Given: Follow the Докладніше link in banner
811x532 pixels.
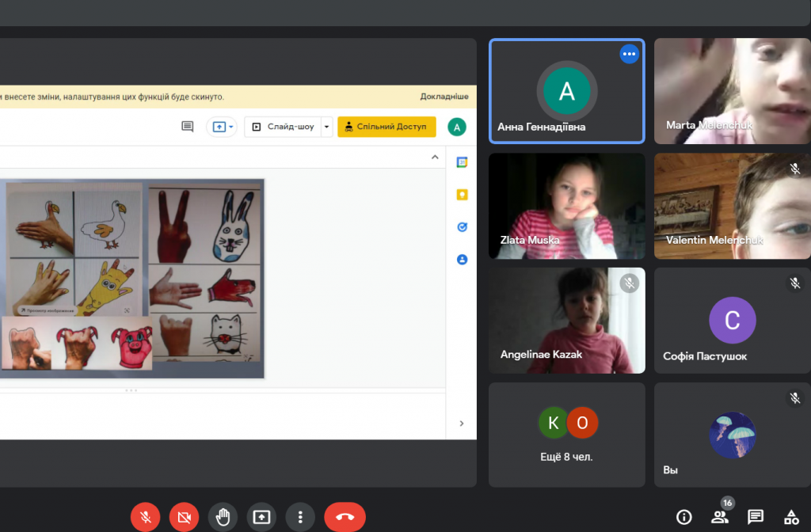Looking at the screenshot, I should coord(444,97).
